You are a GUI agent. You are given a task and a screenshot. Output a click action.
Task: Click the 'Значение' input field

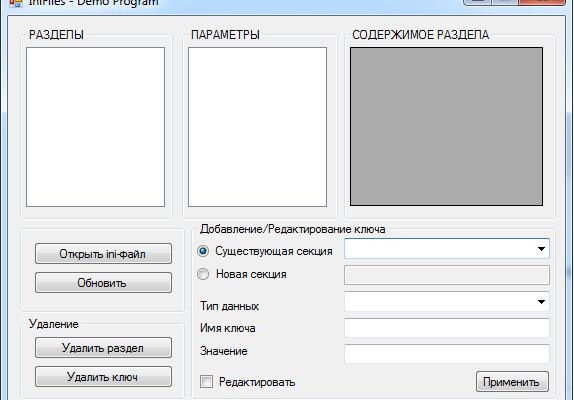[447, 354]
